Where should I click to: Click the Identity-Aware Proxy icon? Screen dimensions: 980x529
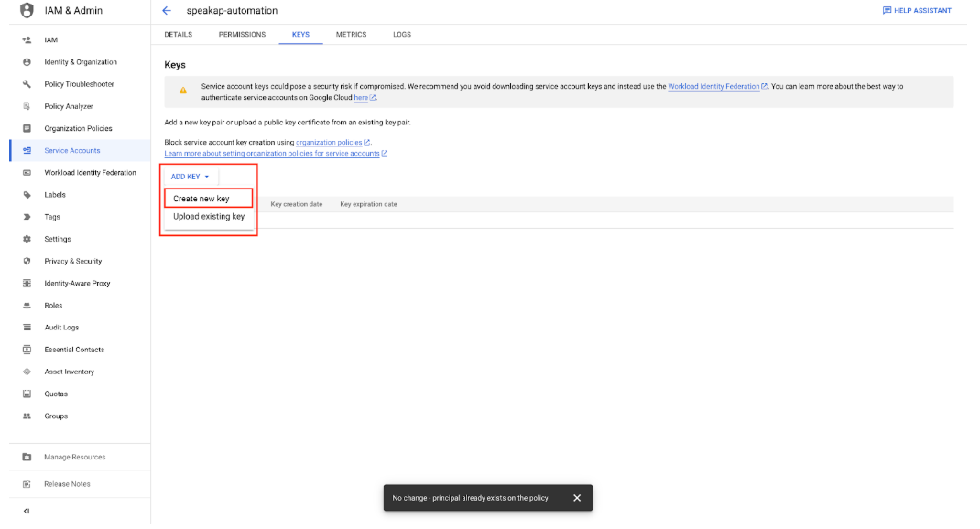pos(27,284)
